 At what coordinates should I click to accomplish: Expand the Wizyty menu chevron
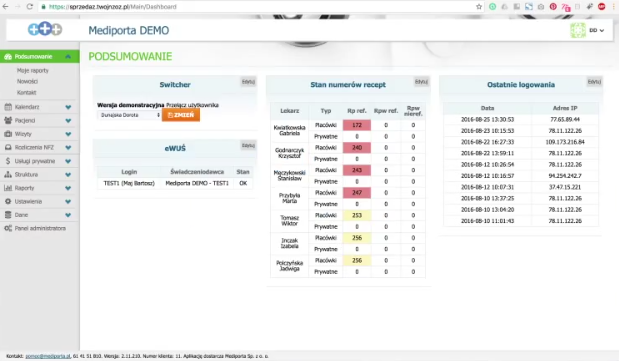(68, 134)
